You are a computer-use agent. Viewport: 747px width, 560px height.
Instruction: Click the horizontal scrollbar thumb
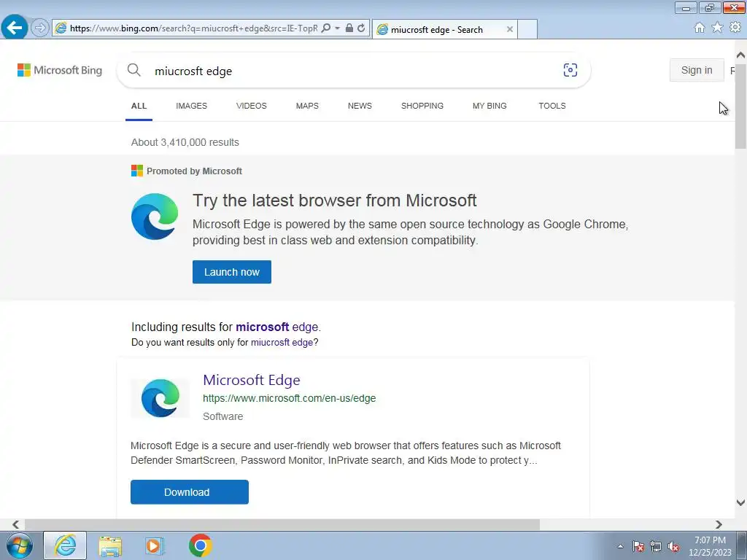[282, 524]
